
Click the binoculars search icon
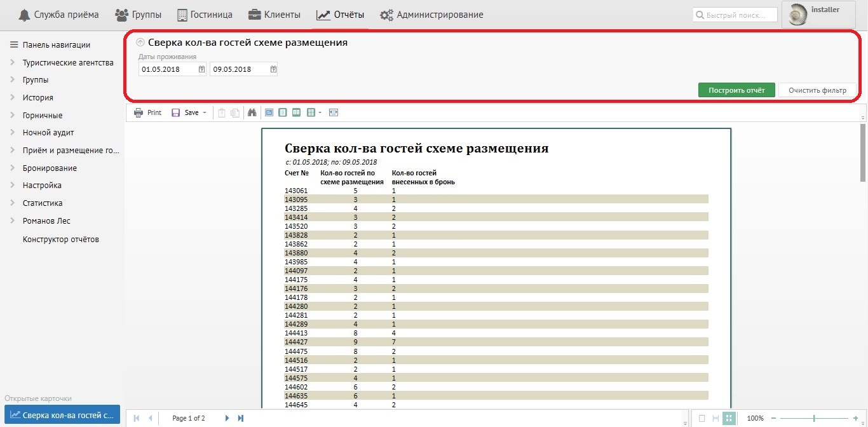click(x=252, y=112)
